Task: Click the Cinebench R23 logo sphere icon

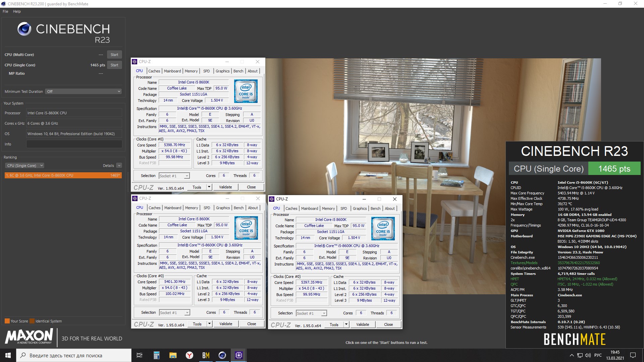Action: (24, 29)
